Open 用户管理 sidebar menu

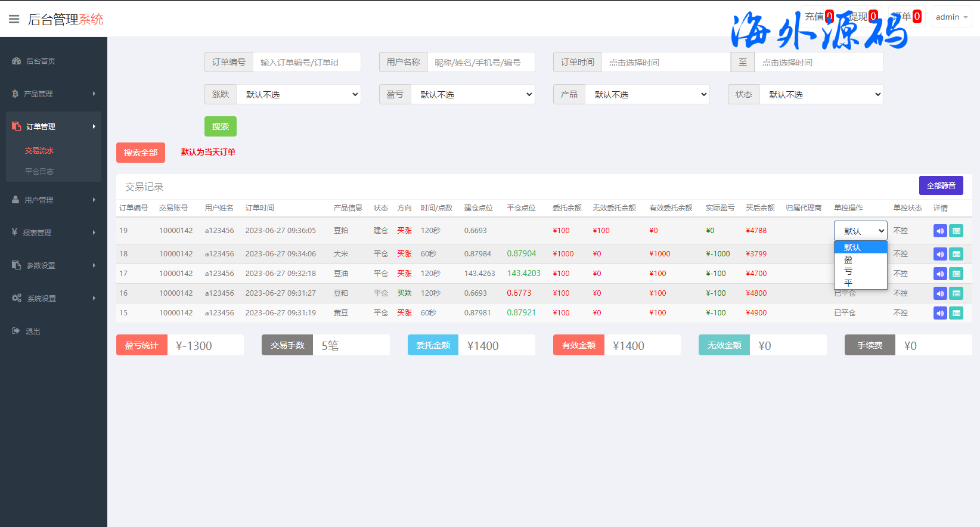tap(54, 200)
